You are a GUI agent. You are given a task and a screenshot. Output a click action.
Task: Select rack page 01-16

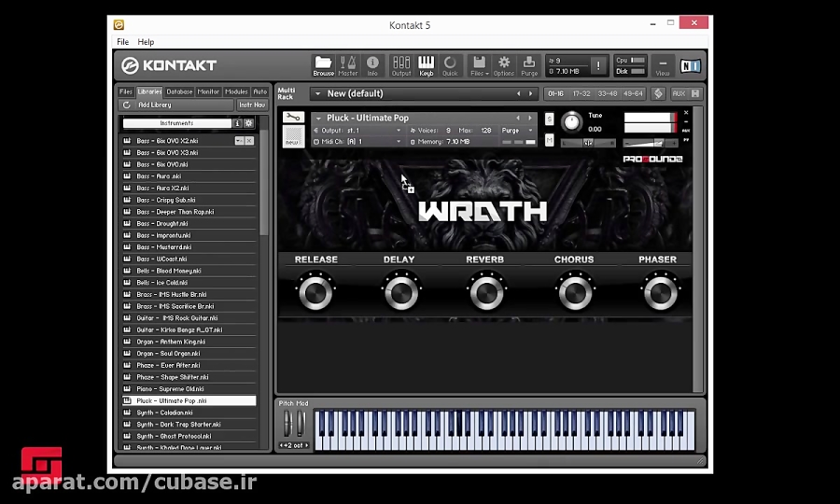555,93
